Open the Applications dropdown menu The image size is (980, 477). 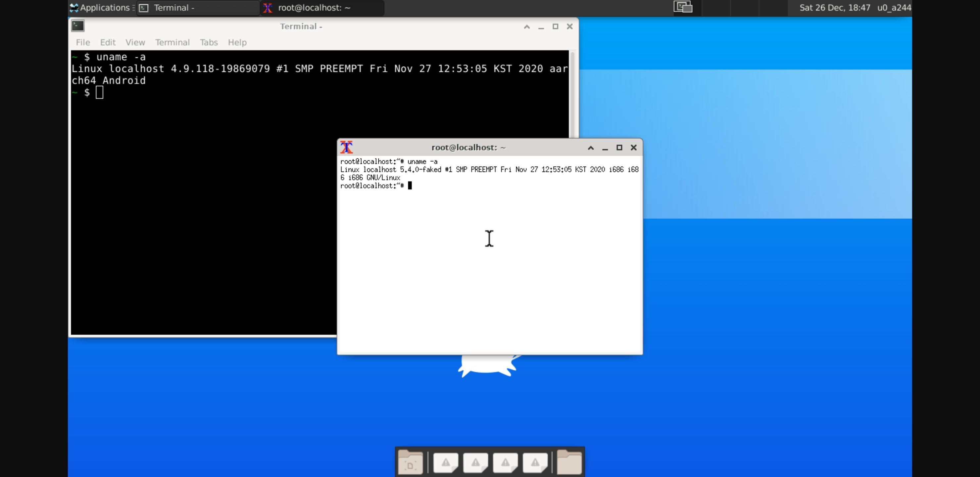coord(101,8)
